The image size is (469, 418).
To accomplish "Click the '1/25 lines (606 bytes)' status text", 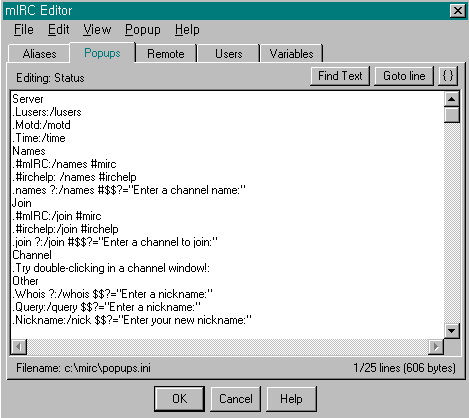I will click(404, 368).
